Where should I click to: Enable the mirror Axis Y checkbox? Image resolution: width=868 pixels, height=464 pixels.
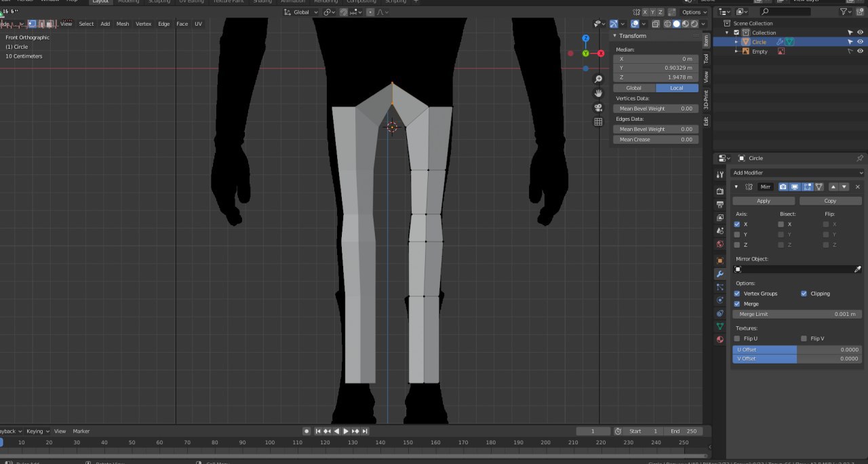(737, 234)
